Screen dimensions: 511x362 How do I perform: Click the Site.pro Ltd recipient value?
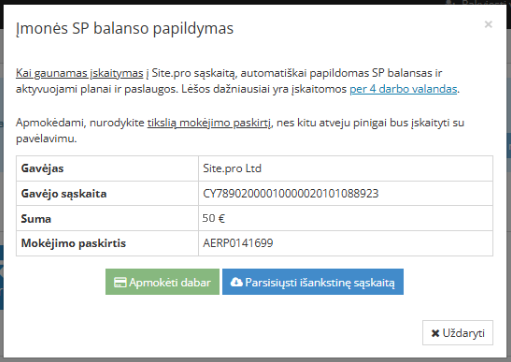232,168
